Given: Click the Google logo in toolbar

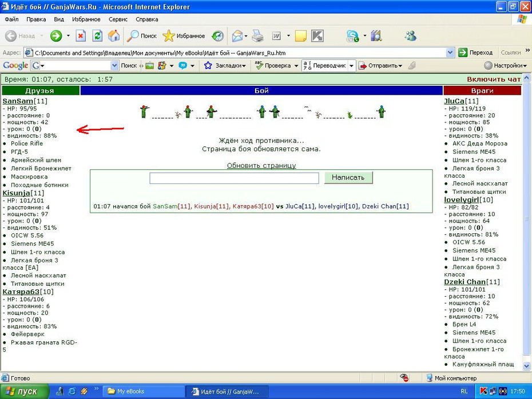Looking at the screenshot, I should (15, 65).
